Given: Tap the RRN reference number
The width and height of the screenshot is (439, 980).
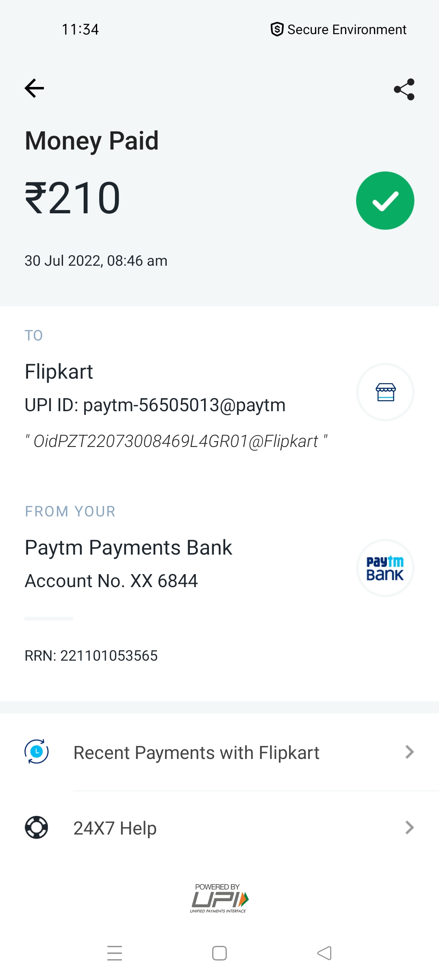Looking at the screenshot, I should tap(91, 655).
